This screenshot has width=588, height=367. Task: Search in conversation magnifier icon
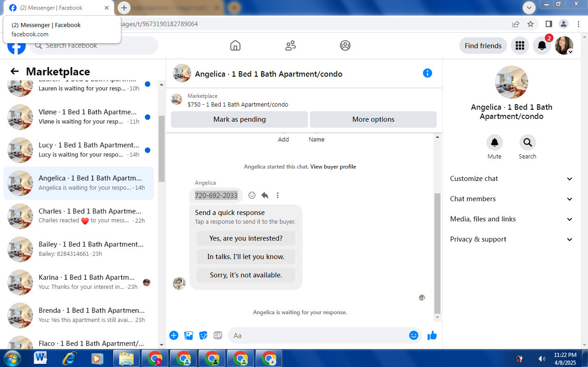pos(528,142)
